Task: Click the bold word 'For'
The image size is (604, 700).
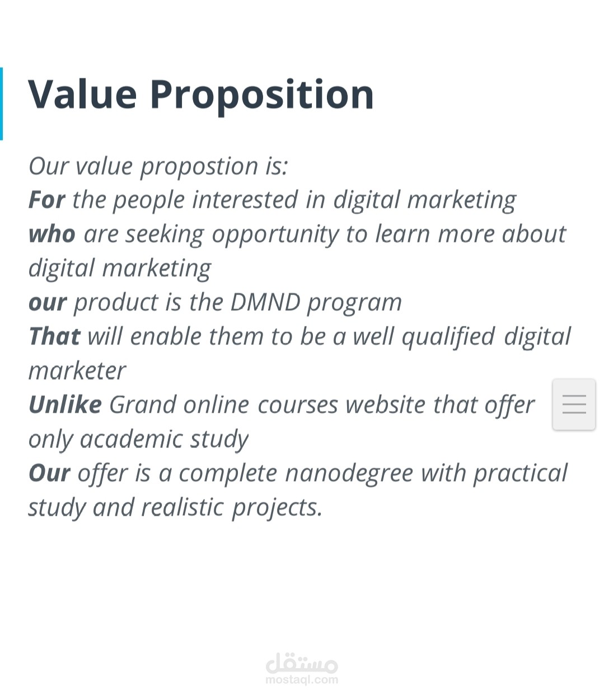Action: point(46,200)
